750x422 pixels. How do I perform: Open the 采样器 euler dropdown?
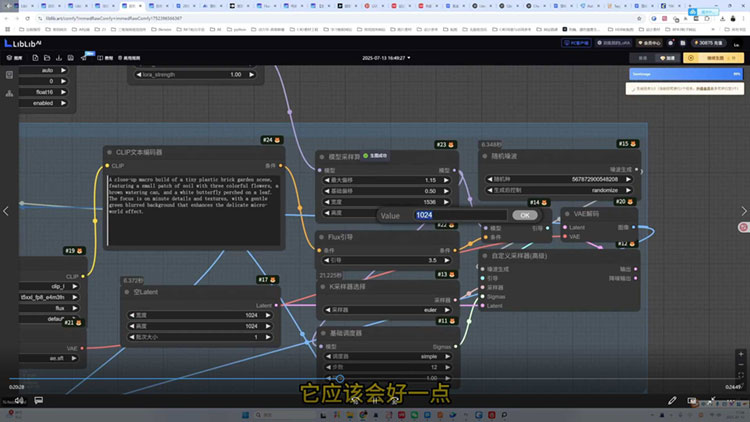pos(386,312)
